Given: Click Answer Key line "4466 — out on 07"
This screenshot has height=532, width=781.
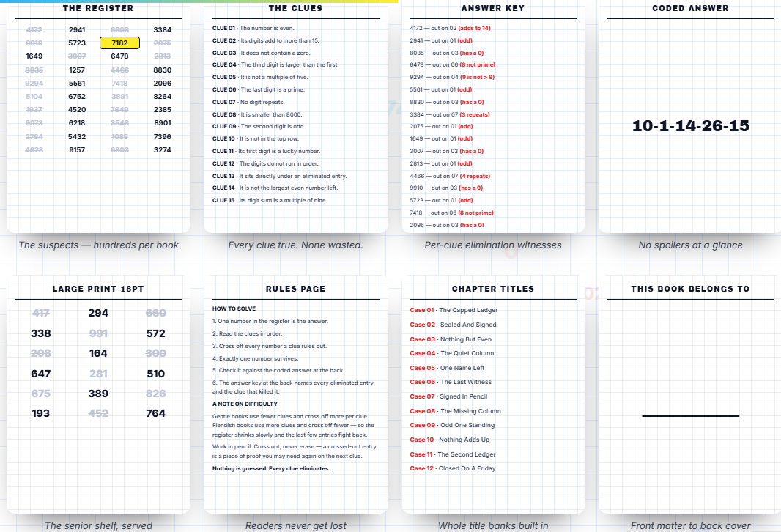Looking at the screenshot, I should tap(450, 176).
